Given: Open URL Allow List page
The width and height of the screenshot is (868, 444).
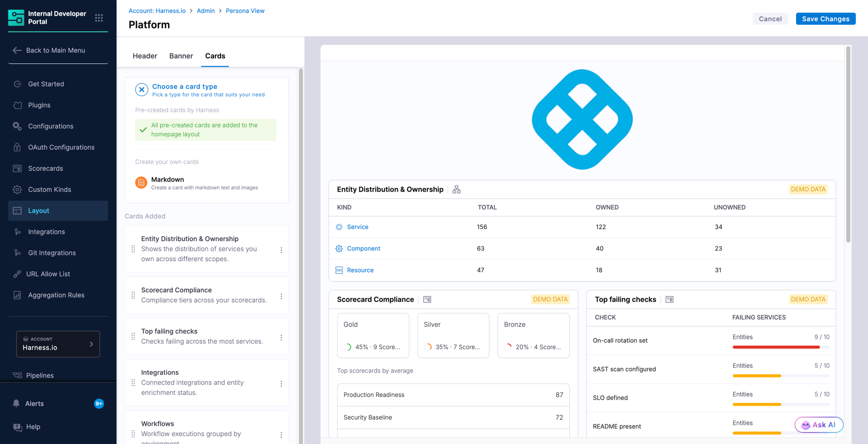Looking at the screenshot, I should [58, 274].
